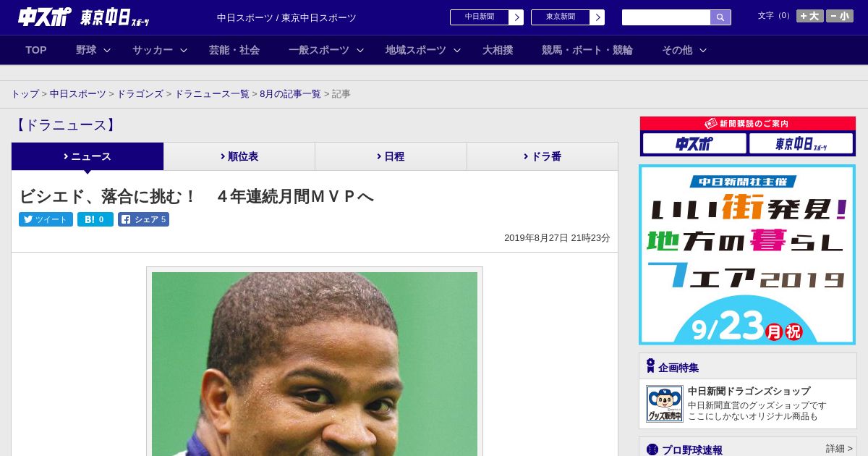This screenshot has height=456, width=868.
Task: Click the ドラゴンズショップ mascot thumbnail
Action: [664, 404]
